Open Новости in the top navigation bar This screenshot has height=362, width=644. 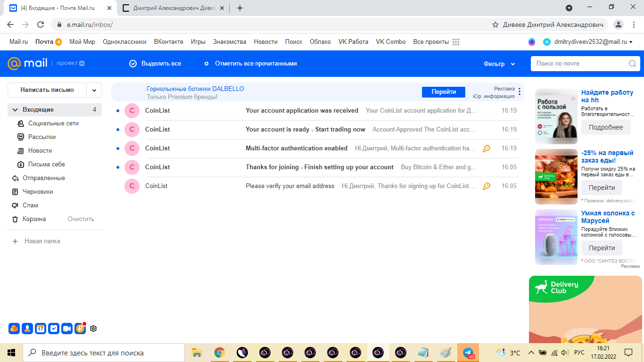[265, 42]
